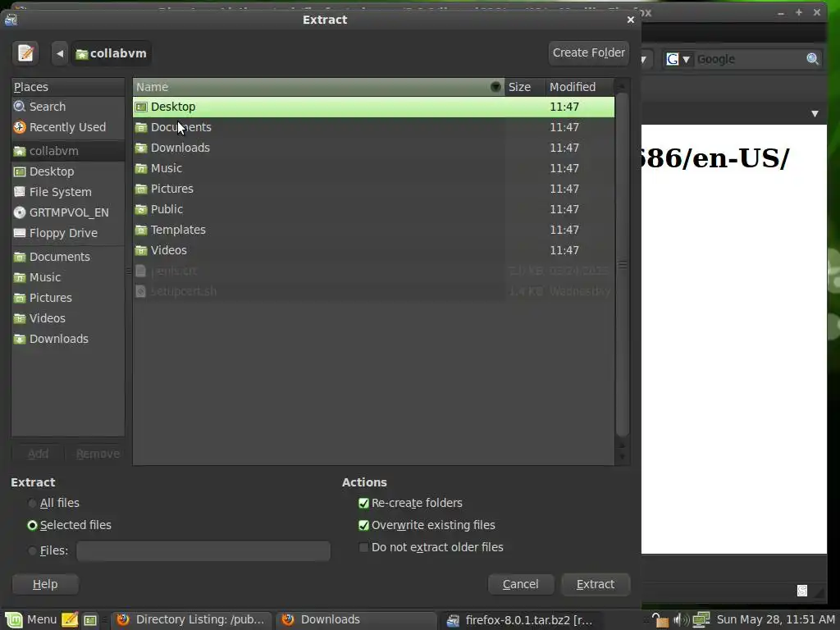Click the Places panel header
Screen dimensions: 840x630
[x=68, y=87]
